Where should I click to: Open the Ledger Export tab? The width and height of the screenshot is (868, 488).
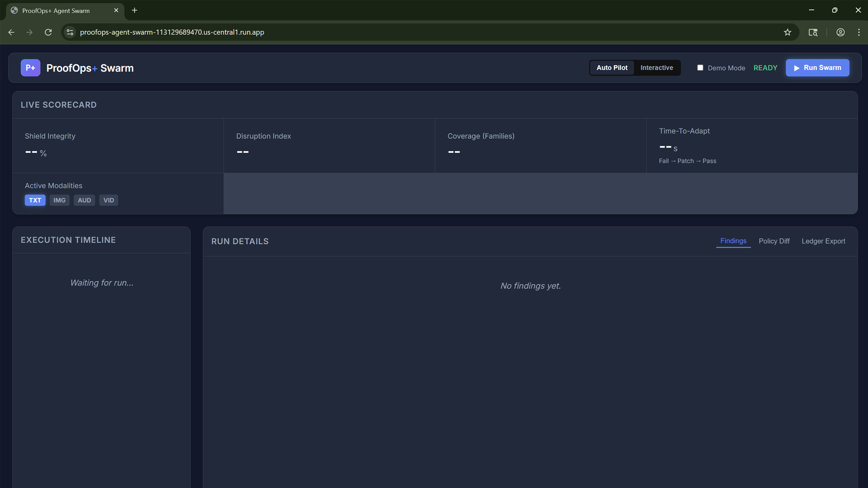point(823,241)
